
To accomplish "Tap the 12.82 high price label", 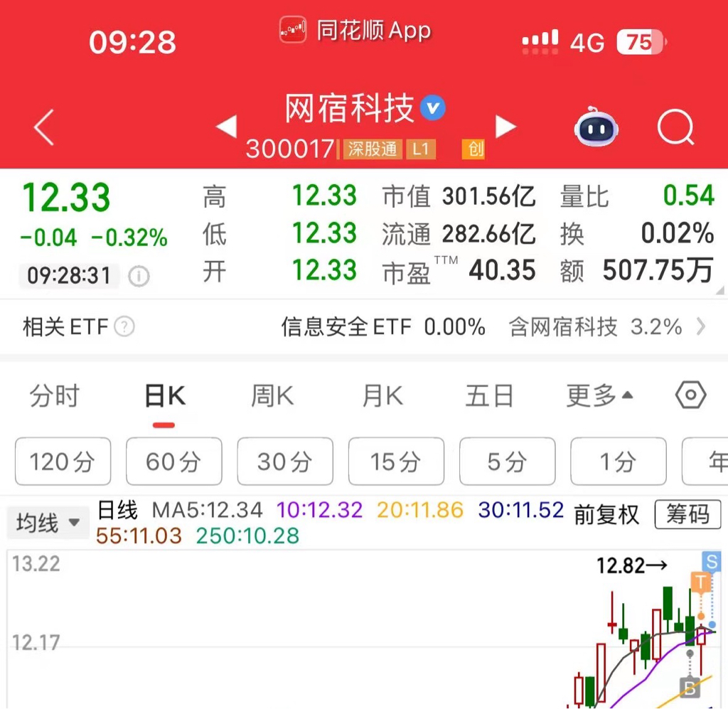I will pyautogui.click(x=632, y=565).
